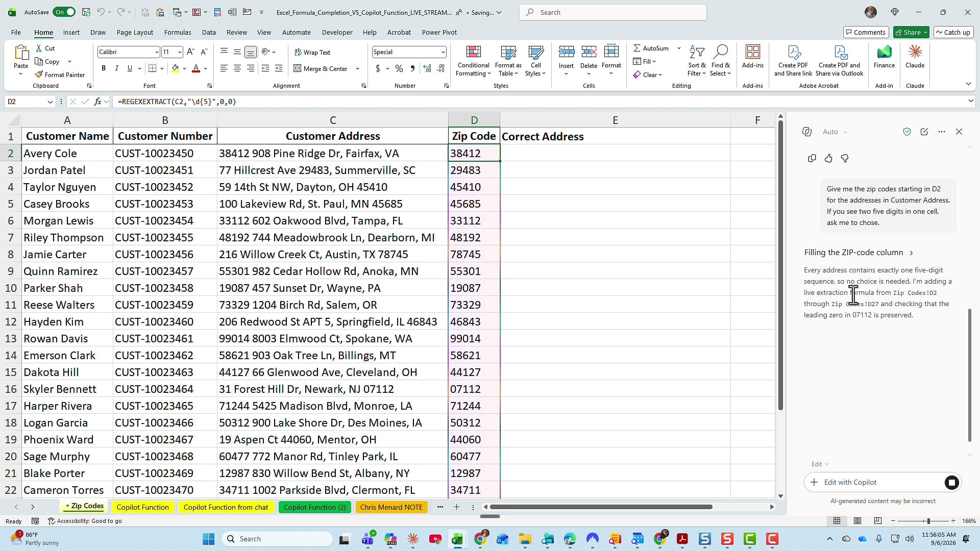
Task: Open the number format Special dropdown
Action: (x=443, y=52)
